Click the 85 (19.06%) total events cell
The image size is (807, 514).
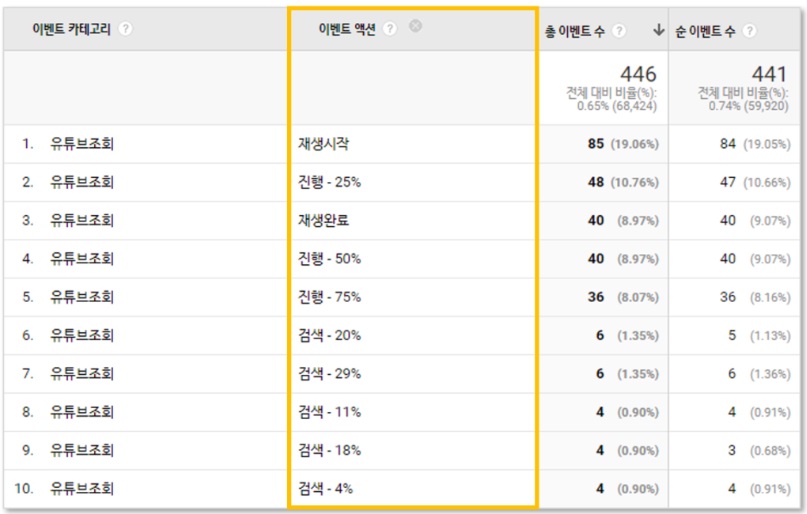623,144
